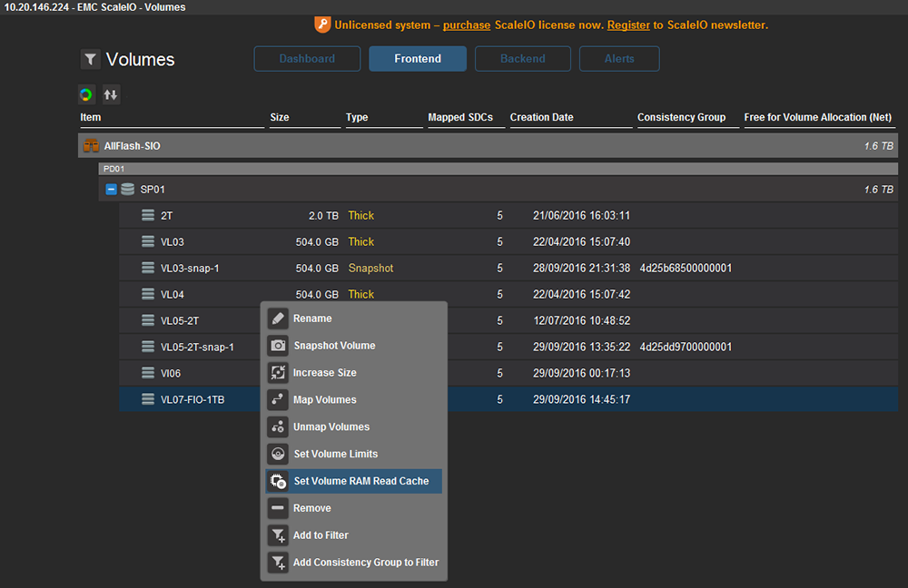The height and width of the screenshot is (588, 908).
Task: Choose Increase Size in context menu
Action: point(354,373)
